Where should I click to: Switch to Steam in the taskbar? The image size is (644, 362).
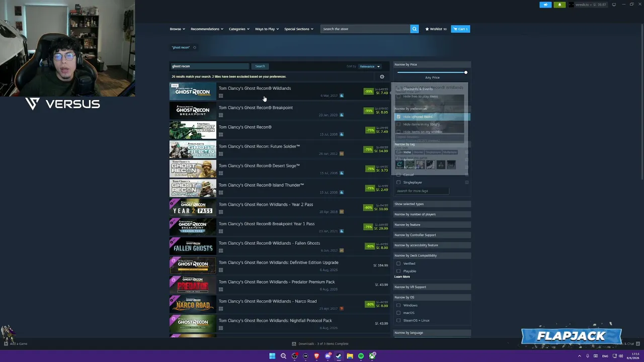tap(339, 356)
